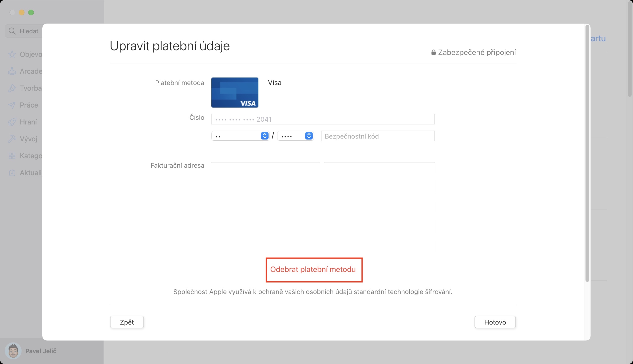This screenshot has width=633, height=364.
Task: Expand the expiration year dropdown
Action: click(x=309, y=136)
